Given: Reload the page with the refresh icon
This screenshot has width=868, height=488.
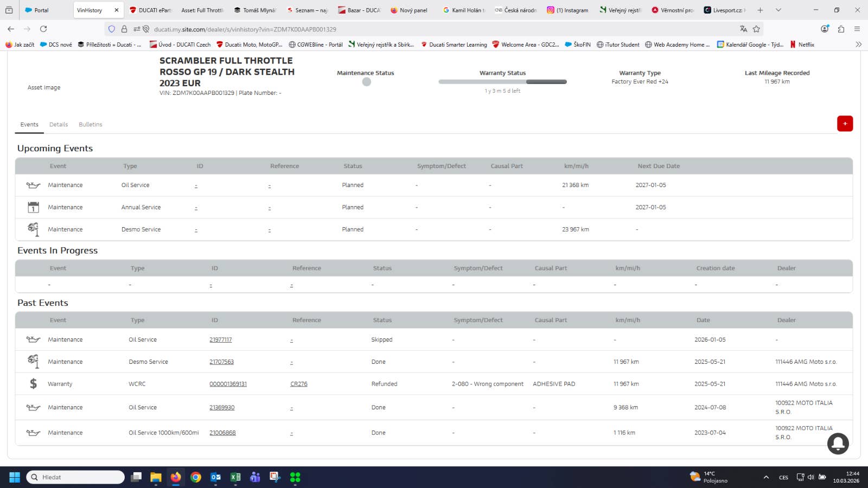Looking at the screenshot, I should [x=43, y=29].
